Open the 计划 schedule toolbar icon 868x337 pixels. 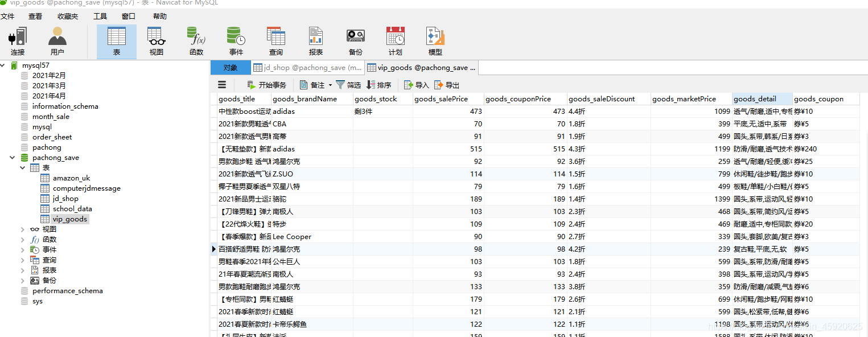[396, 42]
